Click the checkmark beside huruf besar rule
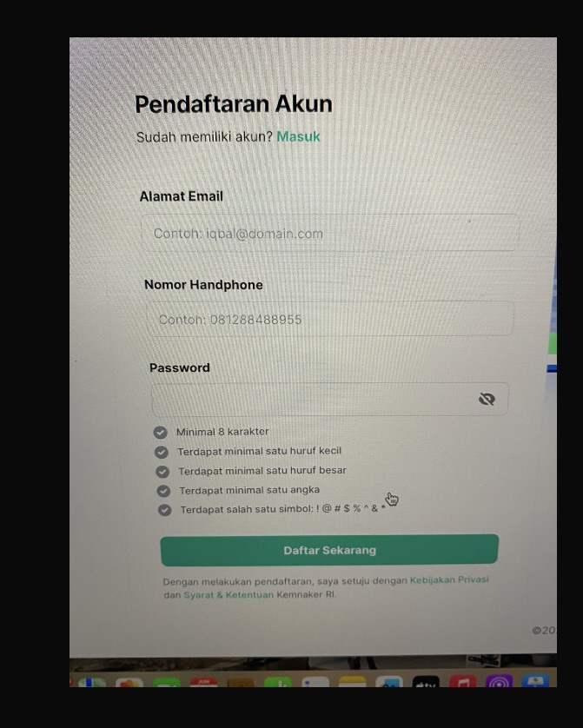This screenshot has height=728, width=583. coord(162,471)
